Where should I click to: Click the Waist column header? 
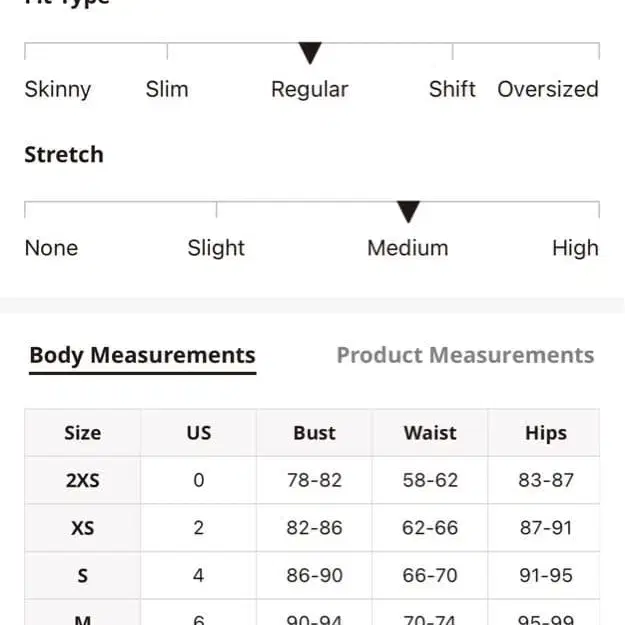(x=430, y=433)
